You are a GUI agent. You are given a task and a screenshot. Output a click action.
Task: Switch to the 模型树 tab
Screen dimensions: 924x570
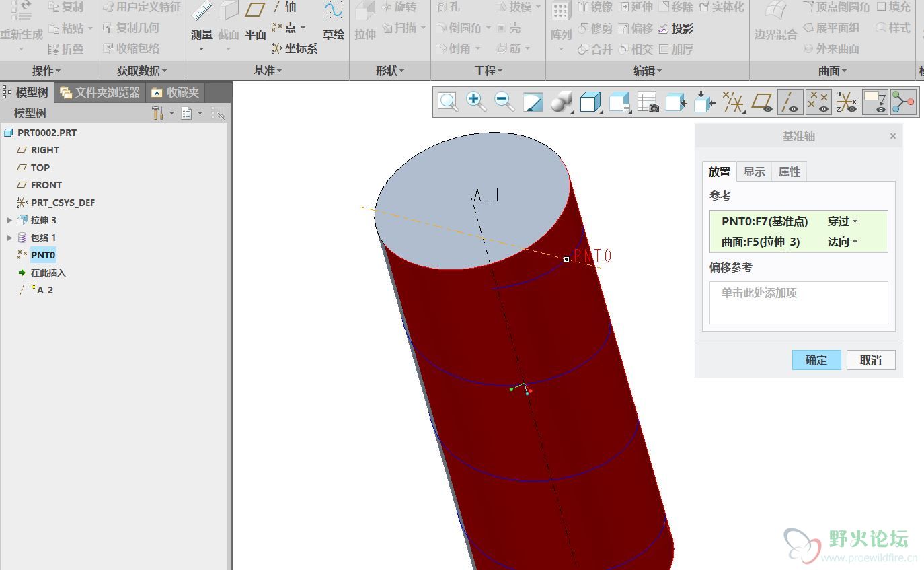click(x=26, y=92)
